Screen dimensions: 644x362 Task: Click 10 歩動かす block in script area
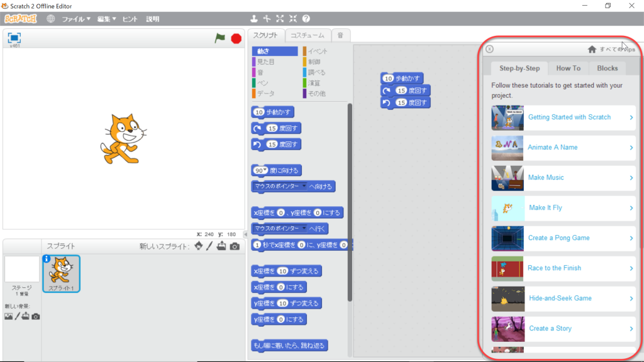click(402, 79)
